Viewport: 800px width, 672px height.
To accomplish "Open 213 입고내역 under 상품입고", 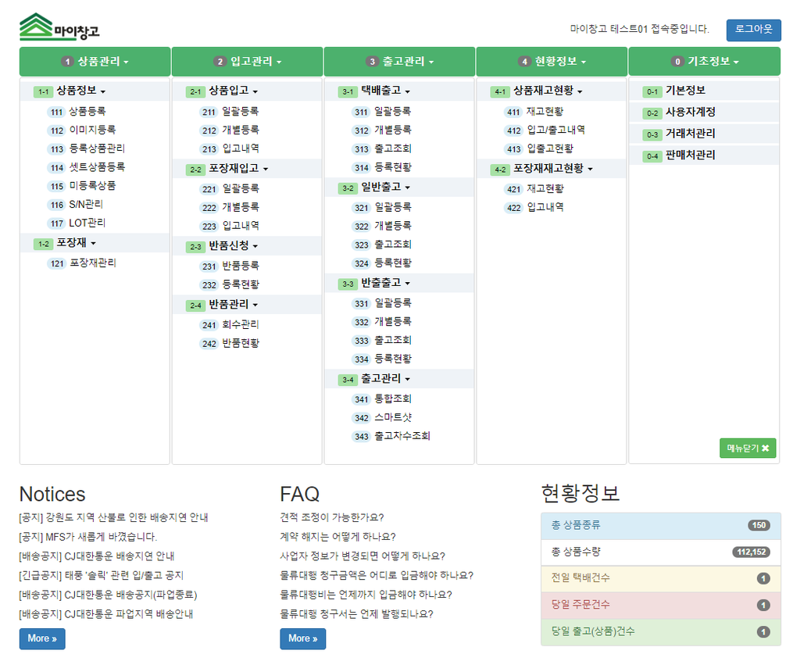I will (229, 148).
